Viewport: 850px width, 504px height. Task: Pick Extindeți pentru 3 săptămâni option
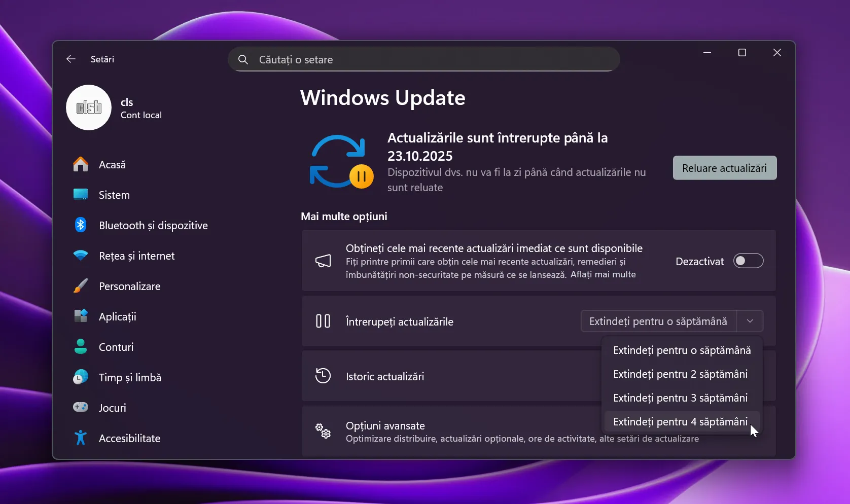[x=680, y=398]
